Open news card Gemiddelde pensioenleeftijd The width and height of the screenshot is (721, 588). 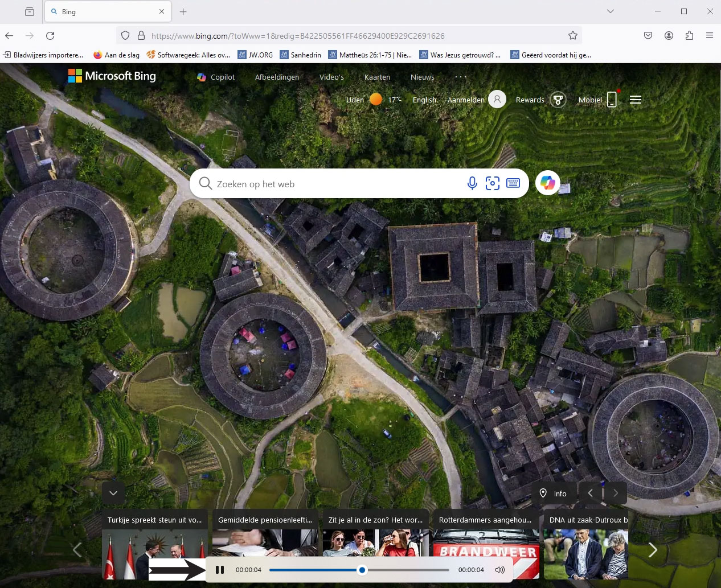tap(265, 544)
